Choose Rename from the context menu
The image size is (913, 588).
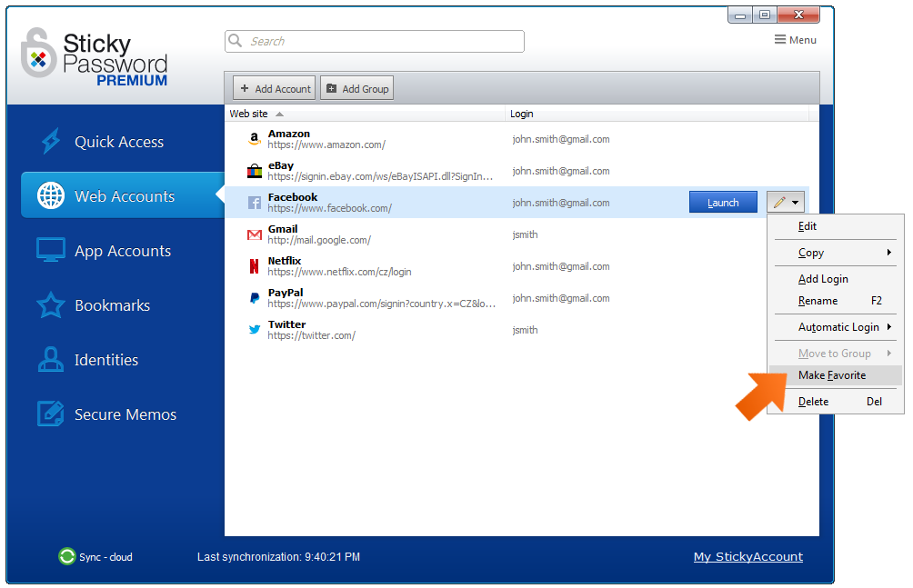(x=836, y=301)
